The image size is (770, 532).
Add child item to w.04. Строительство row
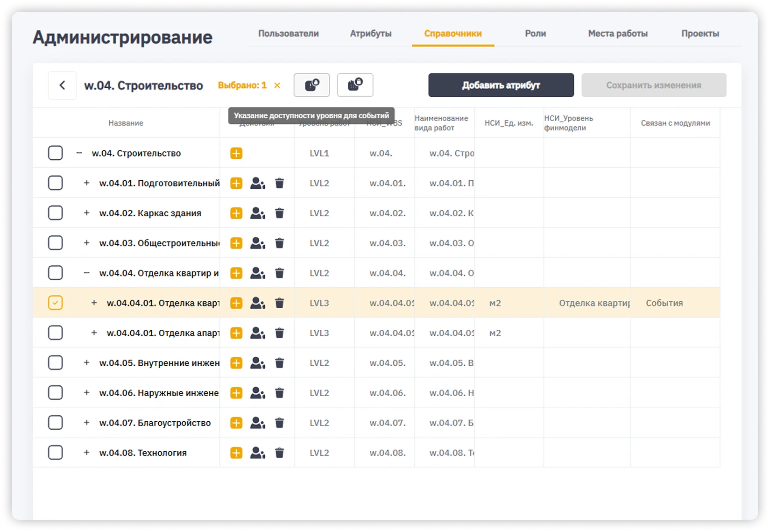(x=236, y=153)
